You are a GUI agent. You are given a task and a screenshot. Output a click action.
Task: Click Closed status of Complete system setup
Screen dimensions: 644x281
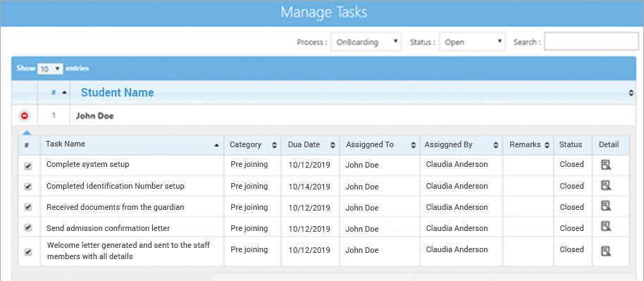(x=571, y=164)
